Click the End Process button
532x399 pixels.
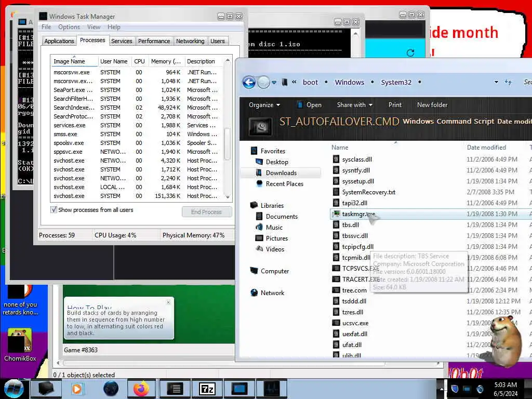207,212
